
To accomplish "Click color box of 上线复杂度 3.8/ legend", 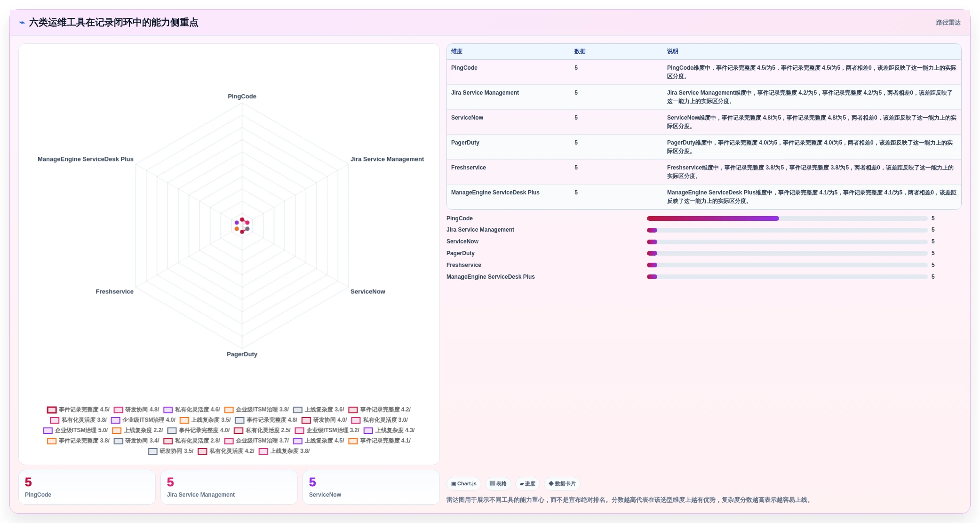I will pos(263,451).
